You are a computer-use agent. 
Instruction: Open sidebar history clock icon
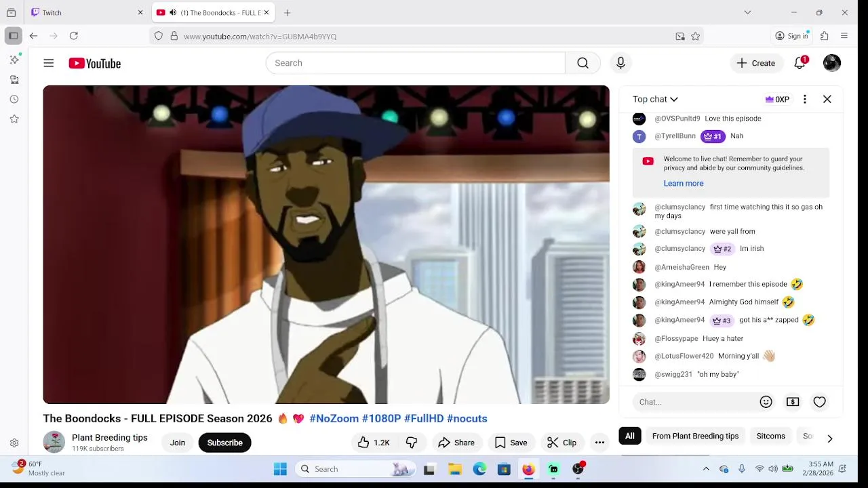click(x=14, y=99)
